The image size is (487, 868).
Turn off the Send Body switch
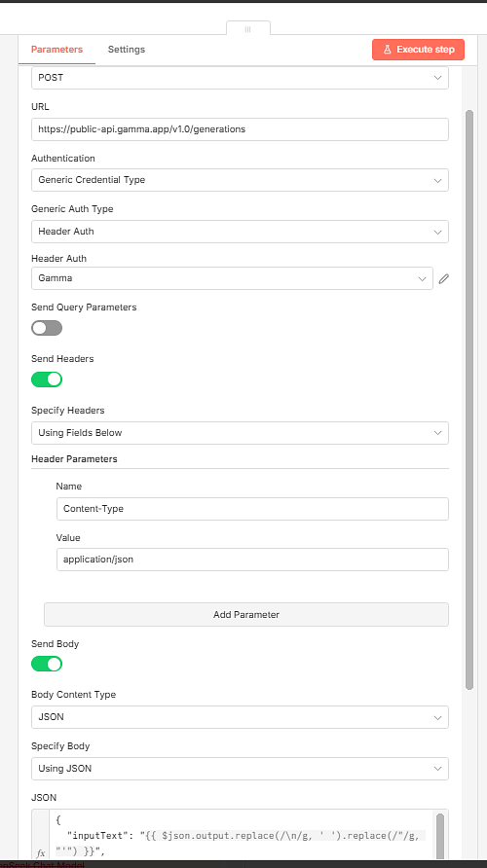[47, 664]
